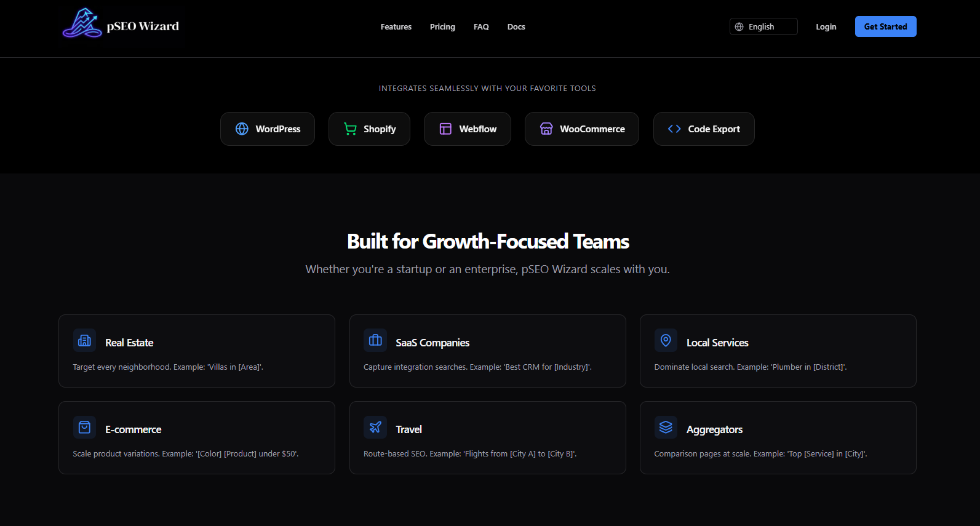
Task: Click the Local Services map pin icon
Action: [x=666, y=340]
